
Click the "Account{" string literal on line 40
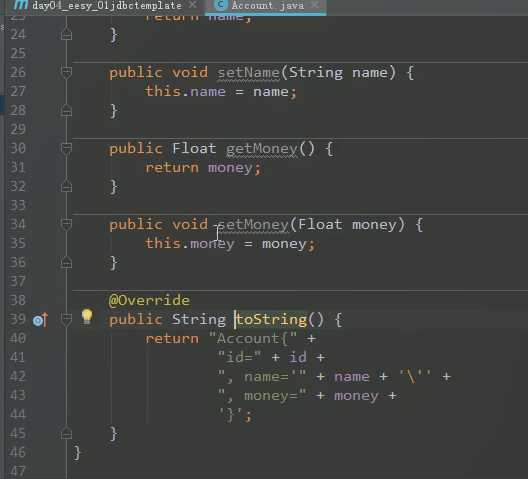[x=253, y=339]
